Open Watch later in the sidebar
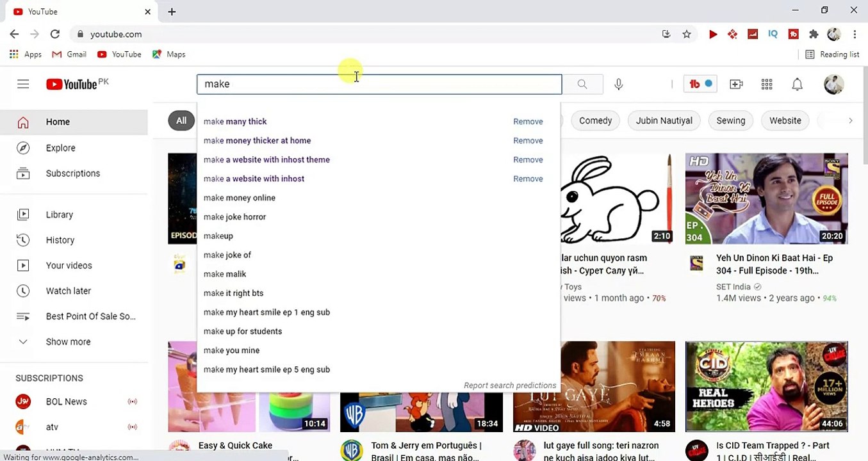868x461 pixels. click(74, 291)
